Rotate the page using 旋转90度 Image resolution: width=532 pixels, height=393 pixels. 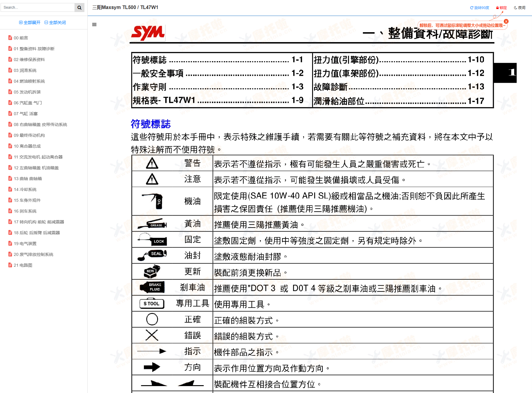(480, 8)
